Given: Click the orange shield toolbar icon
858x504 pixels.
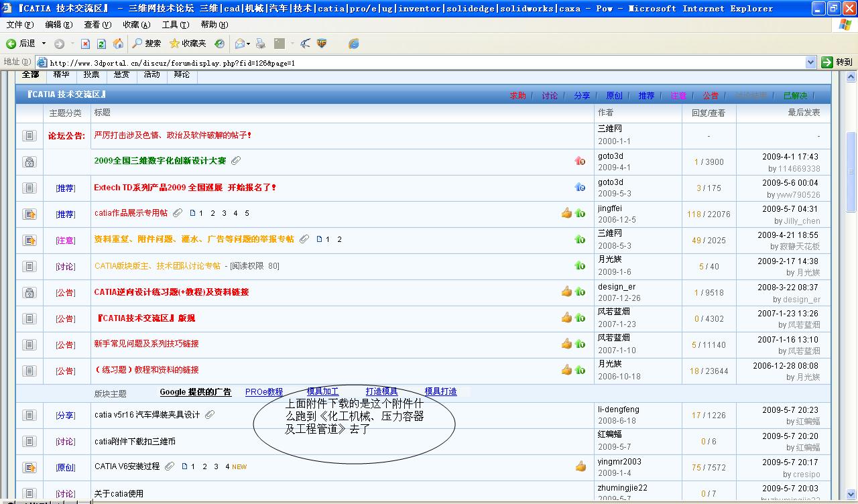Looking at the screenshot, I should click(x=322, y=44).
